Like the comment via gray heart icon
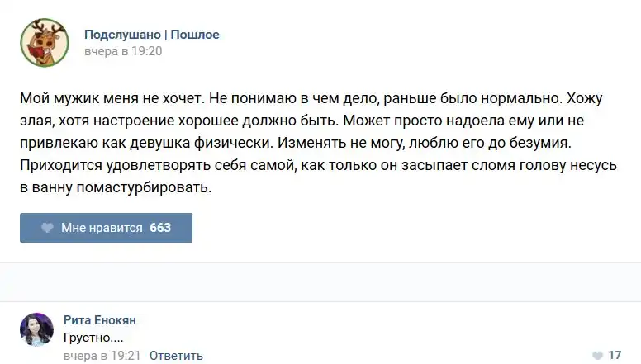This screenshot has width=641, height=364. point(597,356)
